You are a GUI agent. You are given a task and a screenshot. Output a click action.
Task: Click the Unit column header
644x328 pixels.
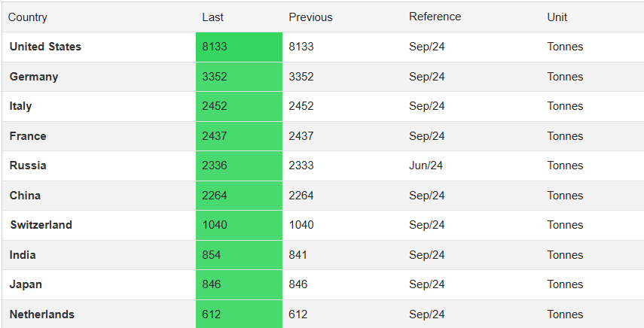click(x=557, y=17)
